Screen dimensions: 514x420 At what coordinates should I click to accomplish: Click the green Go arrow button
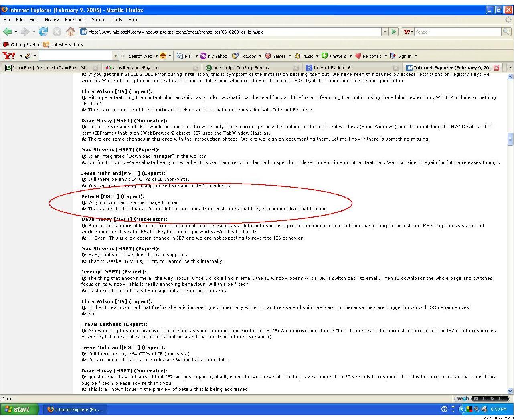point(394,32)
